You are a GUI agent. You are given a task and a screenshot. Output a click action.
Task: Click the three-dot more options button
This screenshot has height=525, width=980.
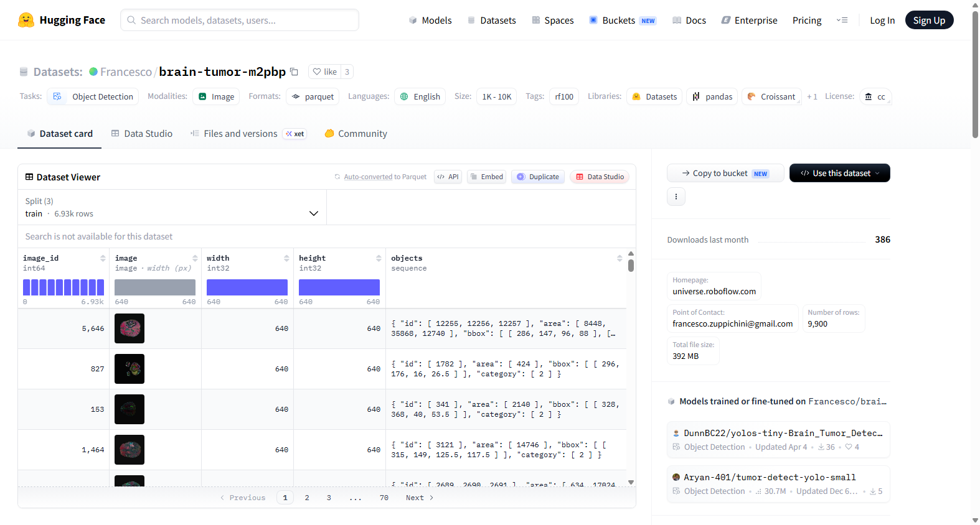(676, 197)
